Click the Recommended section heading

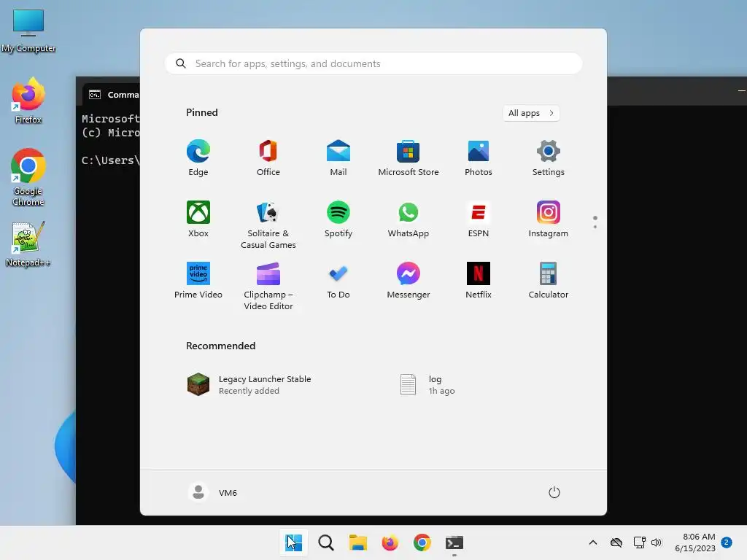pos(220,346)
